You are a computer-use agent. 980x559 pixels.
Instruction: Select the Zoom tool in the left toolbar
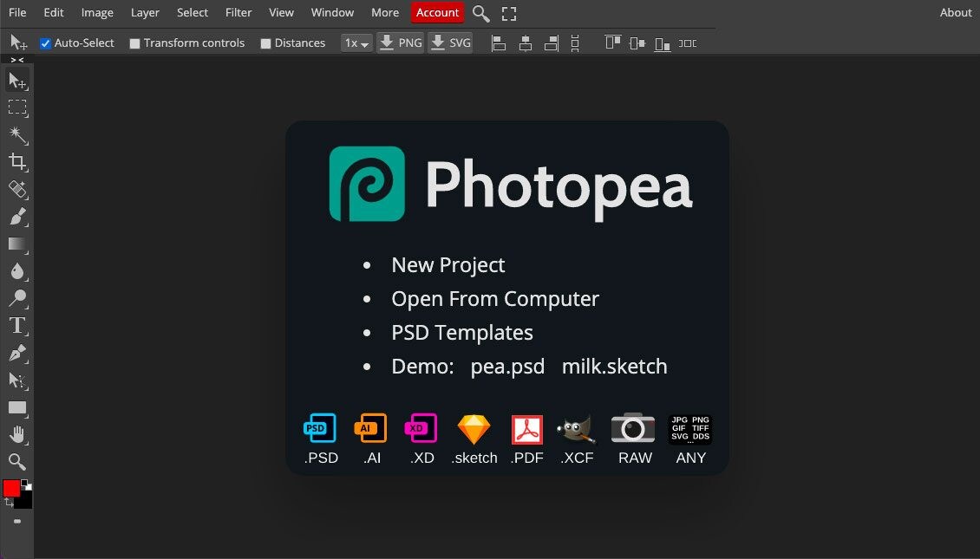(x=16, y=462)
